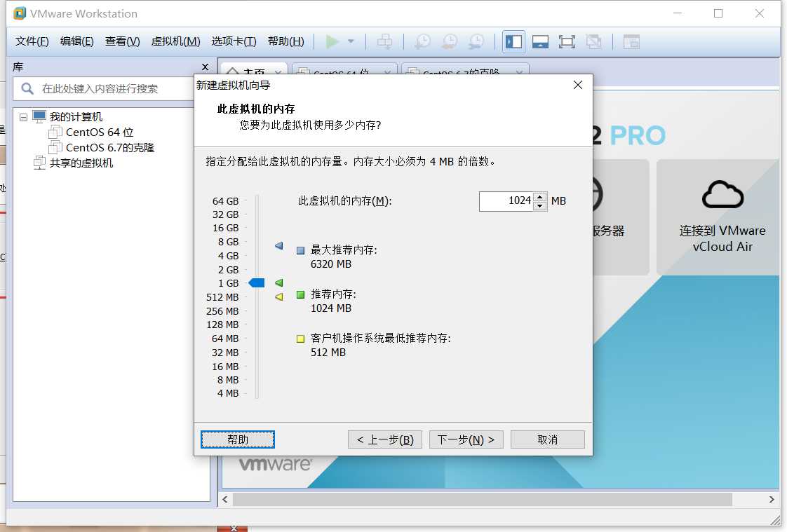Screen dimensions: 787x532
Task: Go back with < 上一步(B) button
Action: click(x=385, y=439)
